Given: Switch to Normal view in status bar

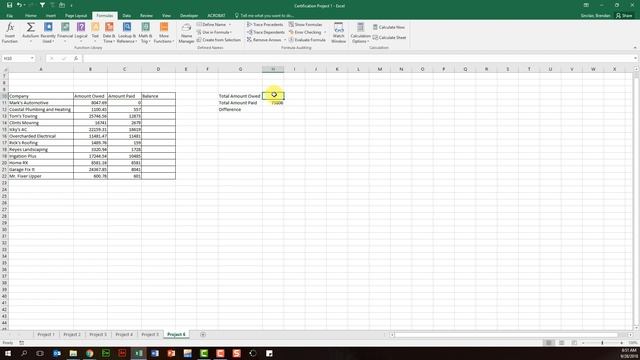Looking at the screenshot, I should click(549, 343).
